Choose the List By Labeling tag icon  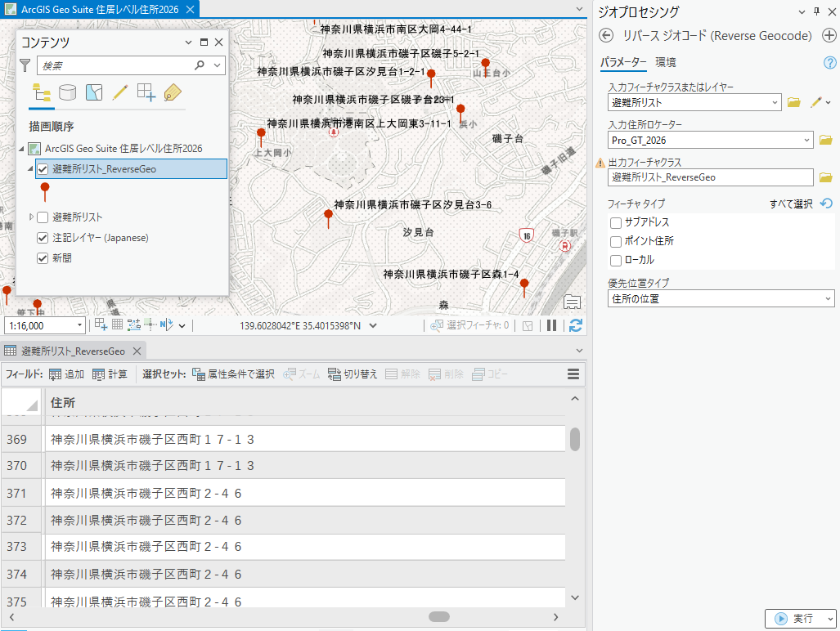[173, 93]
